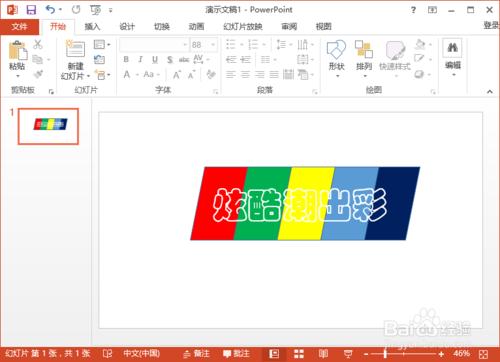Collapse the ribbon with the chevron
Screen dimensions: 500x362
[489, 91]
